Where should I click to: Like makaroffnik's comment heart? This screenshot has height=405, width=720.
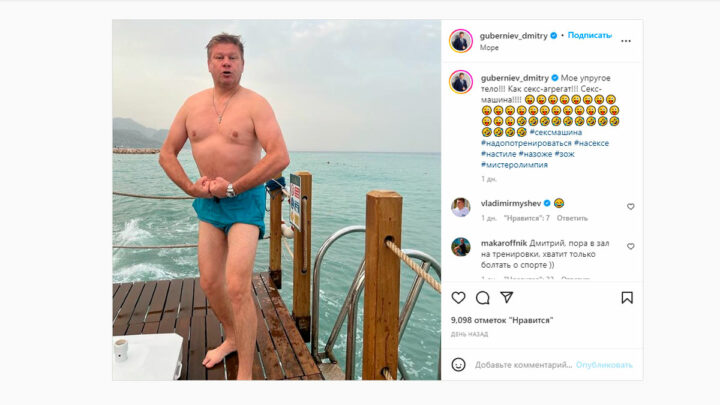630,247
